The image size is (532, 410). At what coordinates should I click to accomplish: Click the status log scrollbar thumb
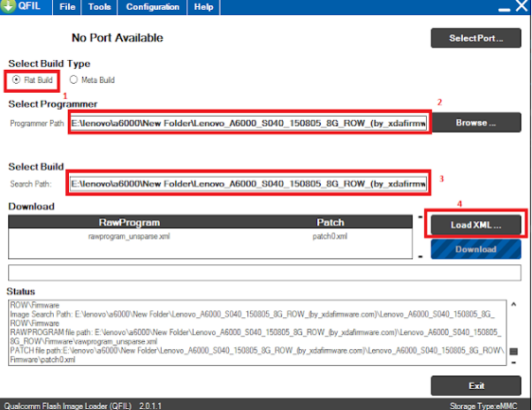(x=513, y=352)
